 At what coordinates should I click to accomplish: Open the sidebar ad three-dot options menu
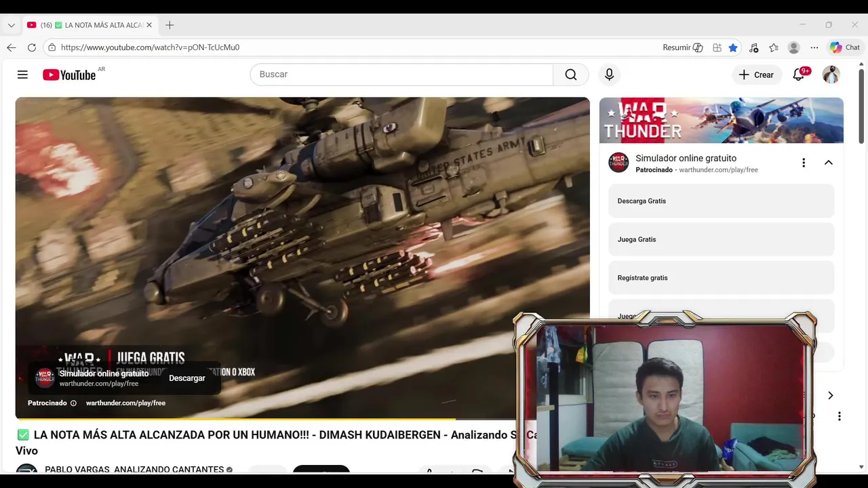point(804,163)
